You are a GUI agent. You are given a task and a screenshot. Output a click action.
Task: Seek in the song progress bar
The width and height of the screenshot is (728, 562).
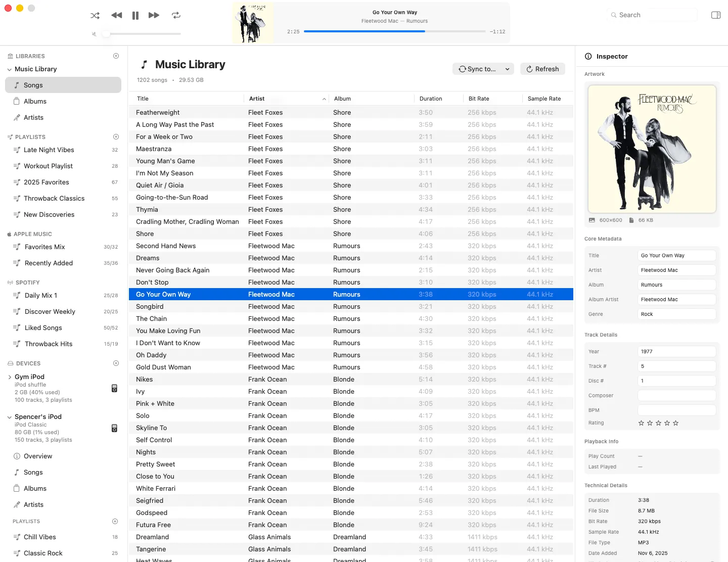395,31
